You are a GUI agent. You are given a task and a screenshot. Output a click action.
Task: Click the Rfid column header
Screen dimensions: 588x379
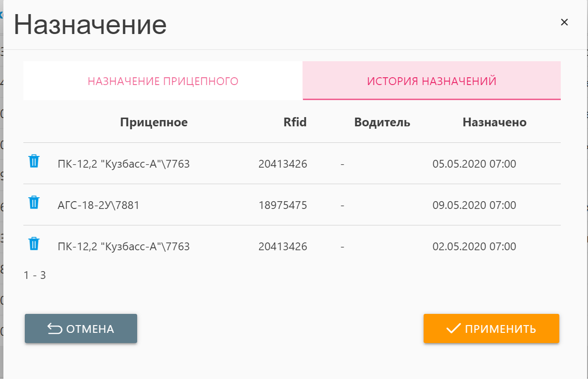pos(295,122)
